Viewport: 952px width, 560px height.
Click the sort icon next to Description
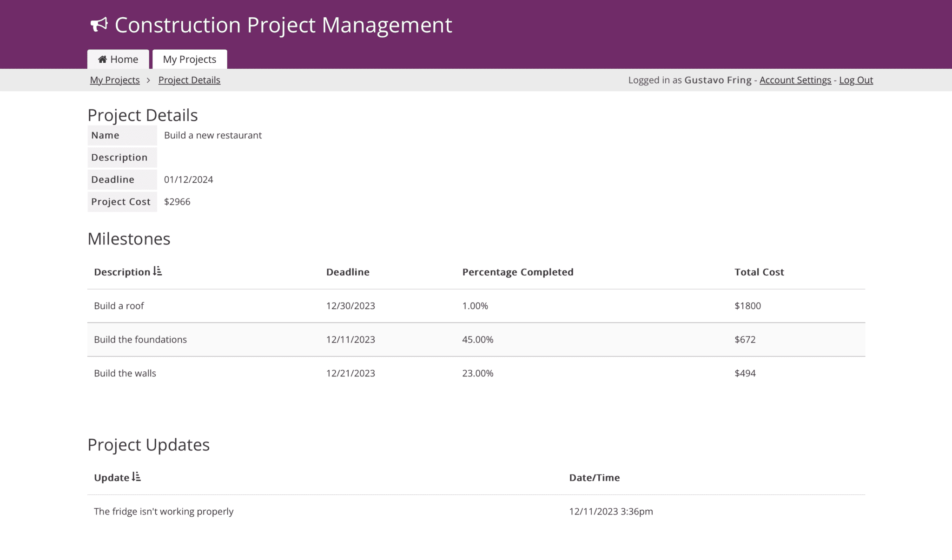pyautogui.click(x=157, y=271)
